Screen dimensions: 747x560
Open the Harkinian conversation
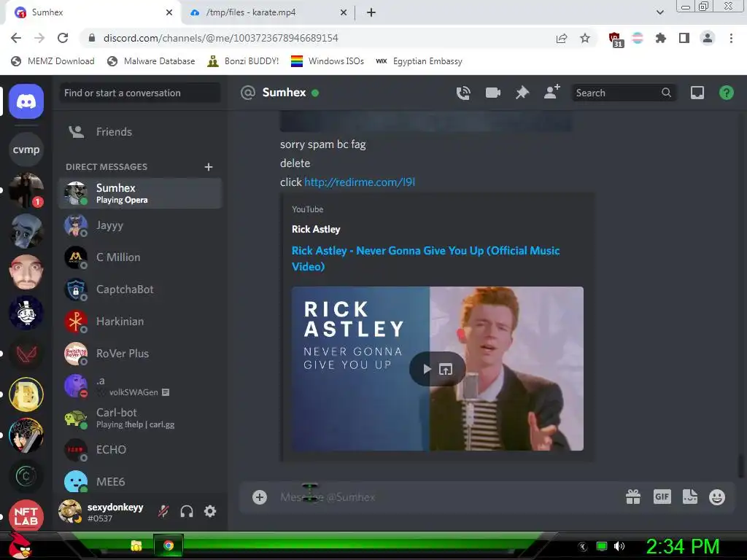coord(140,322)
